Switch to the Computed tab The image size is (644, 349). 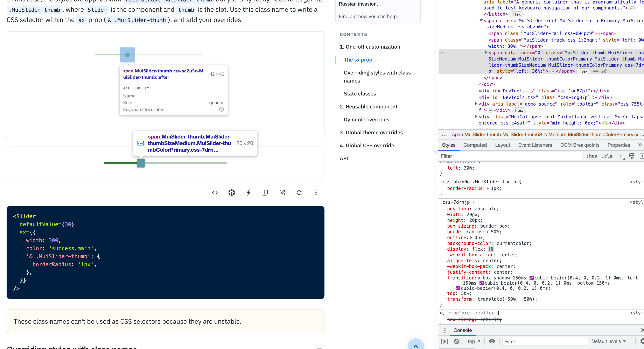tap(475, 145)
